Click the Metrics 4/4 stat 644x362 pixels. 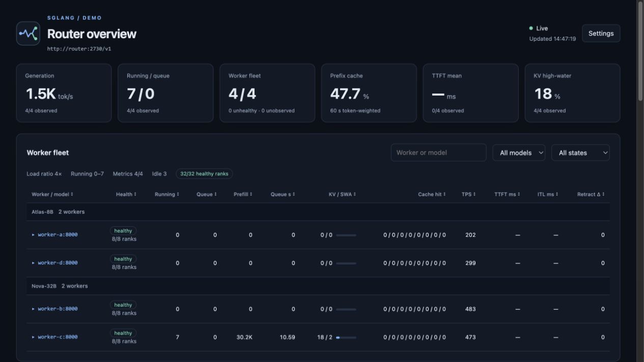point(128,174)
